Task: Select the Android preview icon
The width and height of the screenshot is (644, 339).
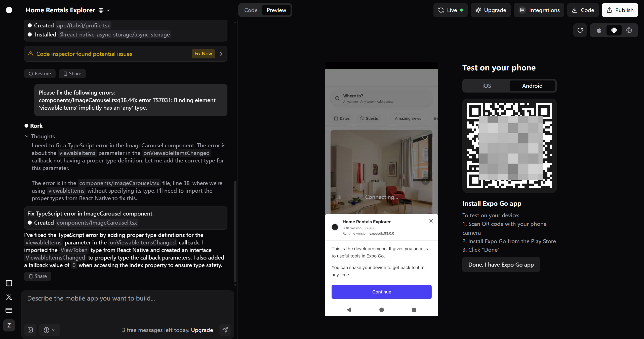Action: click(614, 30)
